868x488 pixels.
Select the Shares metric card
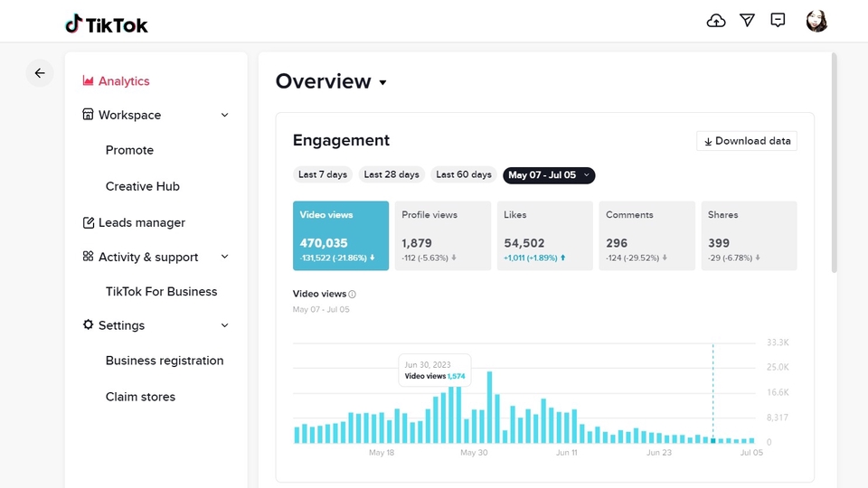tap(749, 236)
